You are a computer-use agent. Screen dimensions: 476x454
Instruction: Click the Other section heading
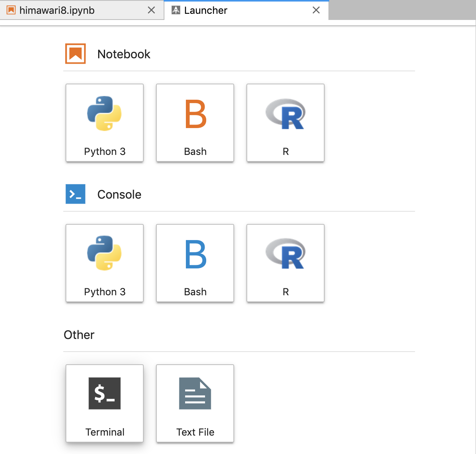coord(79,335)
